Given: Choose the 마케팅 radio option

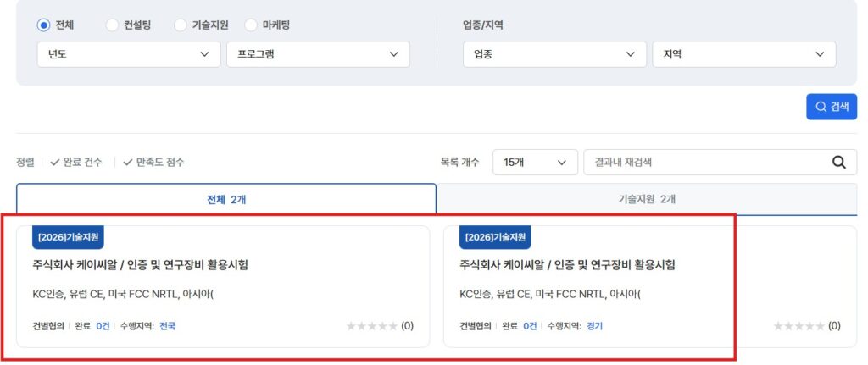Looking at the screenshot, I should pos(251,25).
